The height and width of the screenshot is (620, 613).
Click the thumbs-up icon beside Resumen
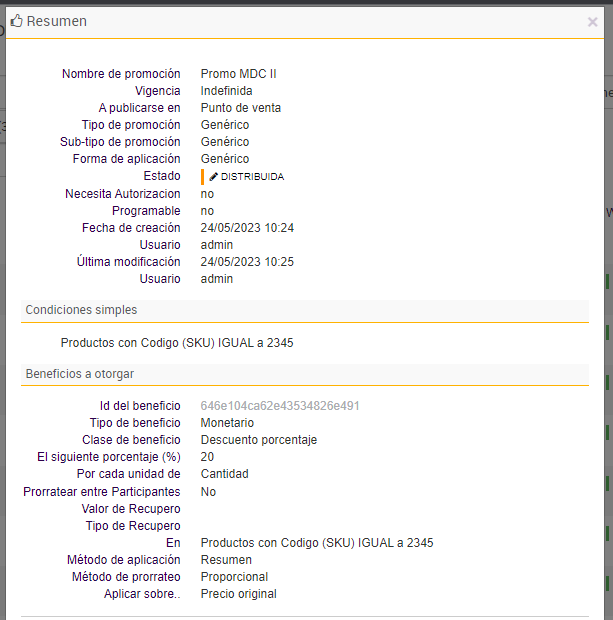(x=16, y=21)
